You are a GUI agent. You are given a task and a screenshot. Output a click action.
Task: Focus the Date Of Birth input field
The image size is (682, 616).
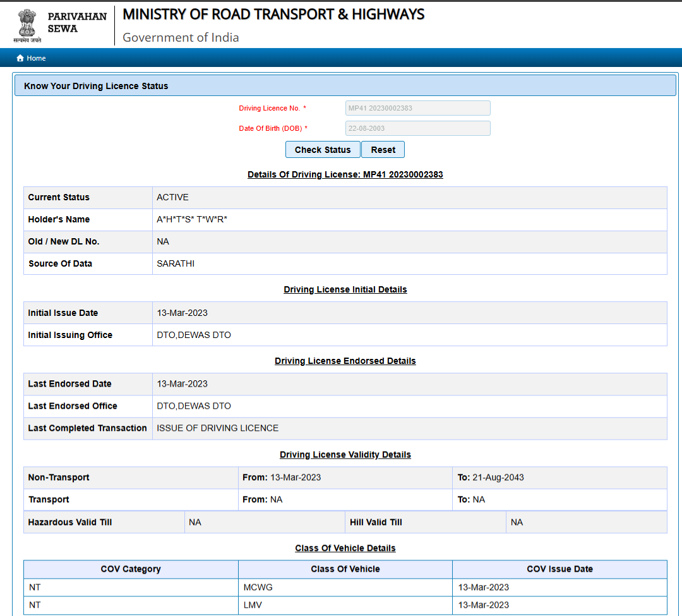(x=417, y=128)
